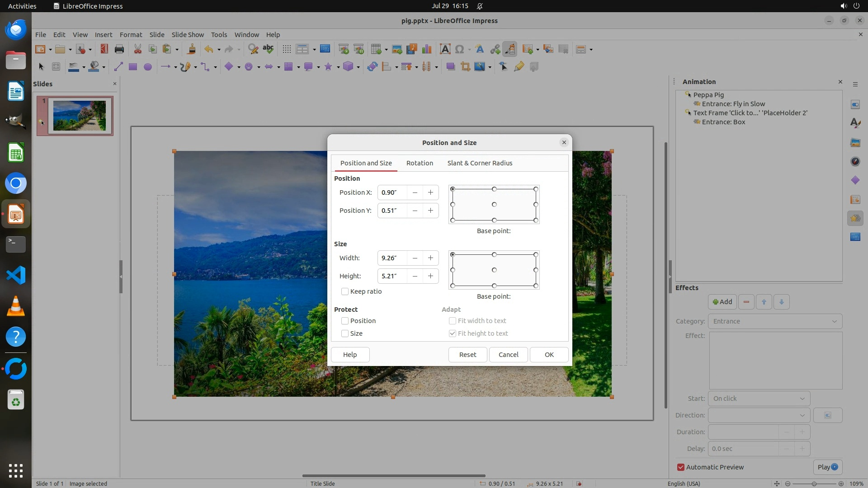868x488 pixels.
Task: Open the Category Entrance dropdown
Action: [775, 321]
